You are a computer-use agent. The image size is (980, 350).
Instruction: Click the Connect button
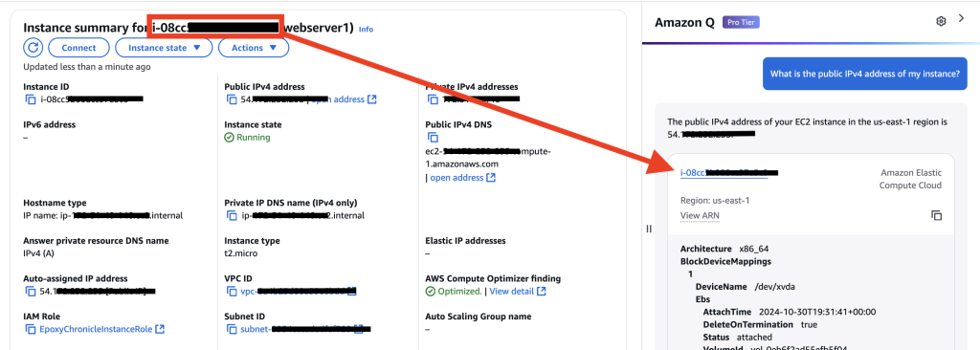[x=78, y=48]
